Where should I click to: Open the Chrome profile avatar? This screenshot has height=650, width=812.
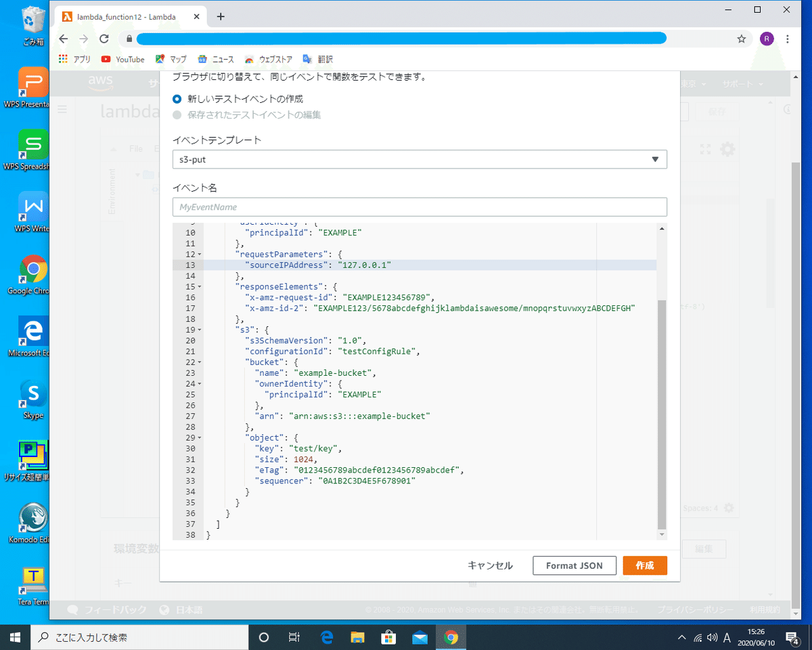tap(767, 39)
